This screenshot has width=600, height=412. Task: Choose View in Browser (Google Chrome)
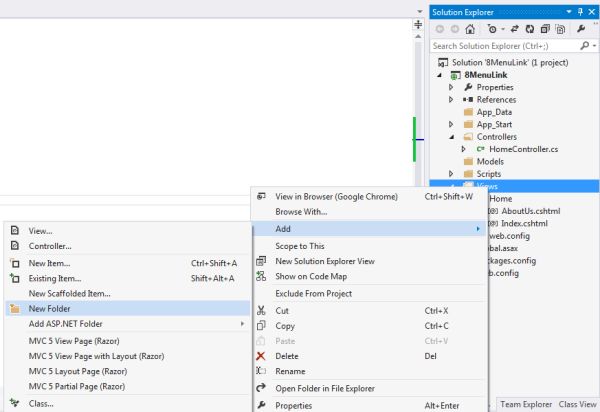369,197
